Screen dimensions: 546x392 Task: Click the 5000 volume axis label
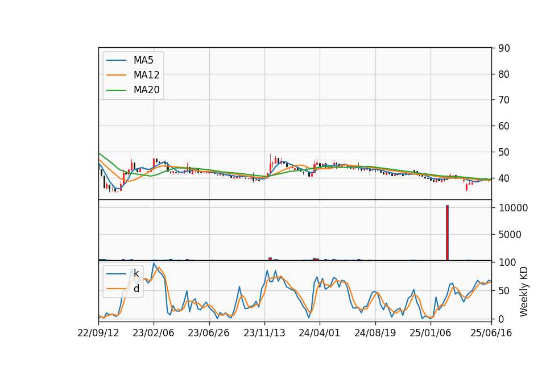click(x=510, y=235)
